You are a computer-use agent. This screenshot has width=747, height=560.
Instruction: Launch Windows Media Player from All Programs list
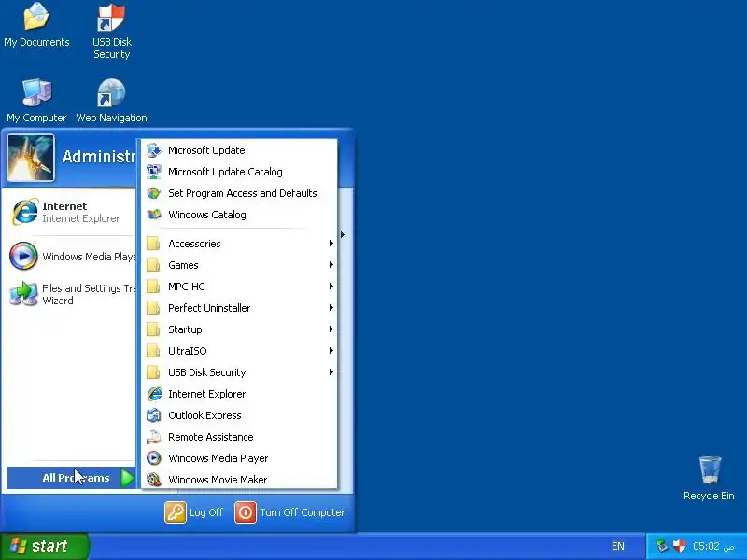pyautogui.click(x=239, y=457)
